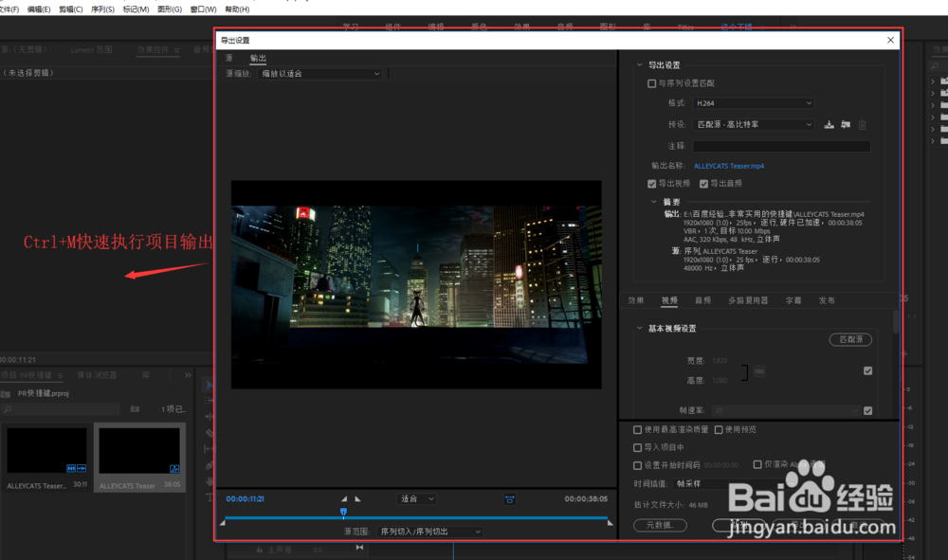
Task: Switch to the 多路复用器 tab
Action: pos(748,300)
